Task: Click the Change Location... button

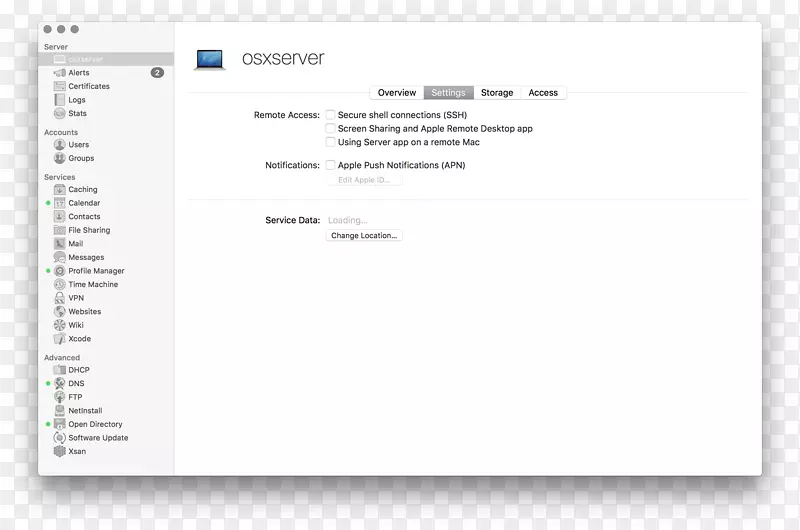Action: pyautogui.click(x=364, y=236)
